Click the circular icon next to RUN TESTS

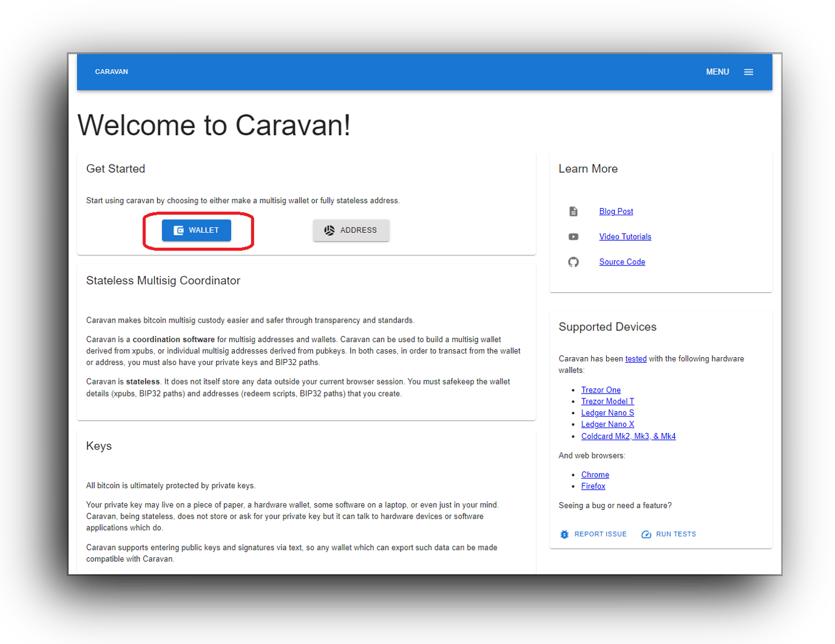pyautogui.click(x=646, y=534)
